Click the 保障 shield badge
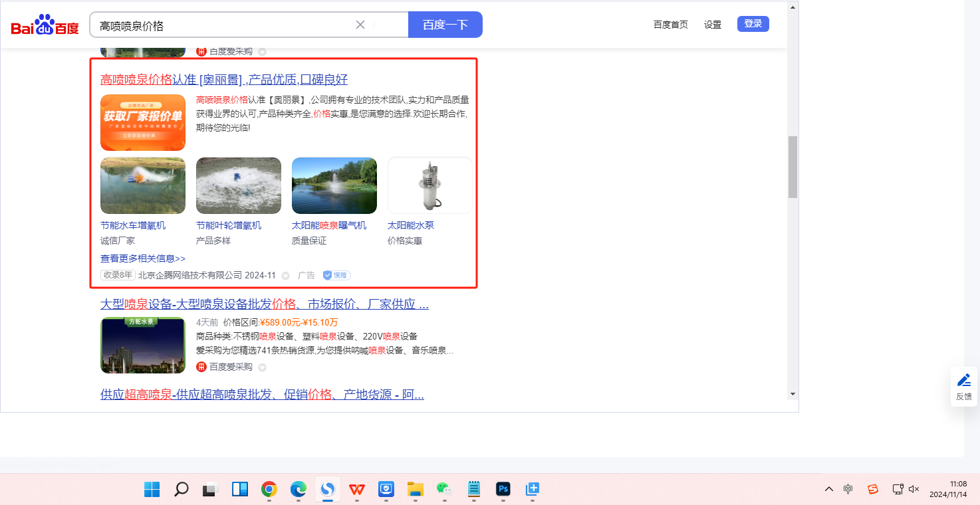This screenshot has height=505, width=980. 336,275
